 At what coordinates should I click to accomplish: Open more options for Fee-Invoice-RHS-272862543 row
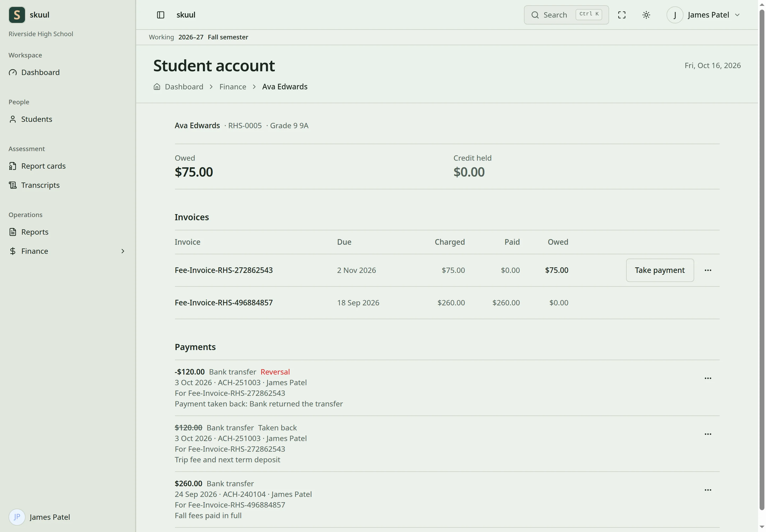pos(708,270)
